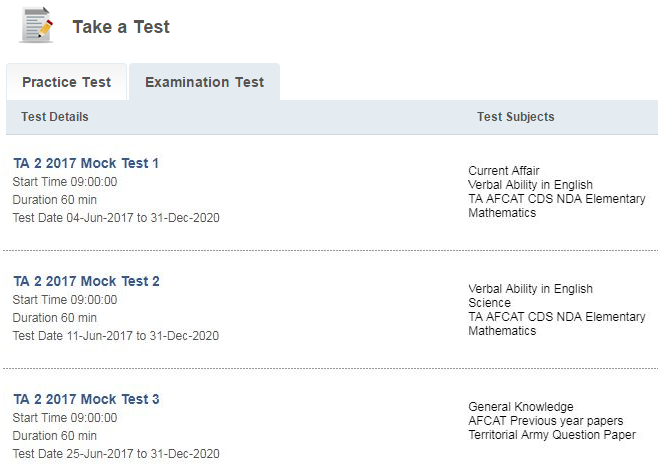
Task: Click Test Date 11-Jun-2017 to 31-Dec-2020 text
Action: tap(116, 336)
